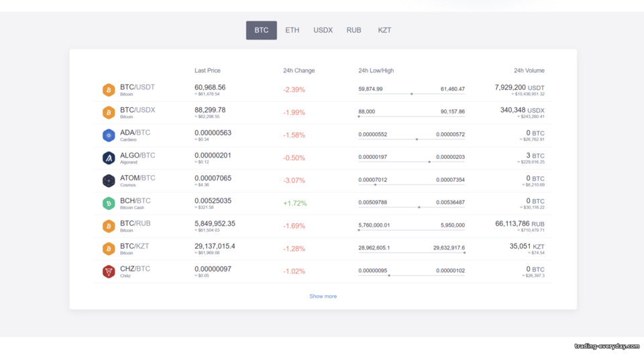Open the BTC/KZT pair
644x354 pixels.
pyautogui.click(x=134, y=246)
